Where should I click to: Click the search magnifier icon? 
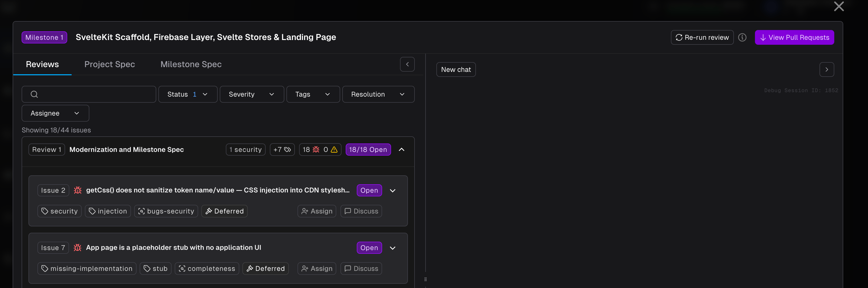34,94
